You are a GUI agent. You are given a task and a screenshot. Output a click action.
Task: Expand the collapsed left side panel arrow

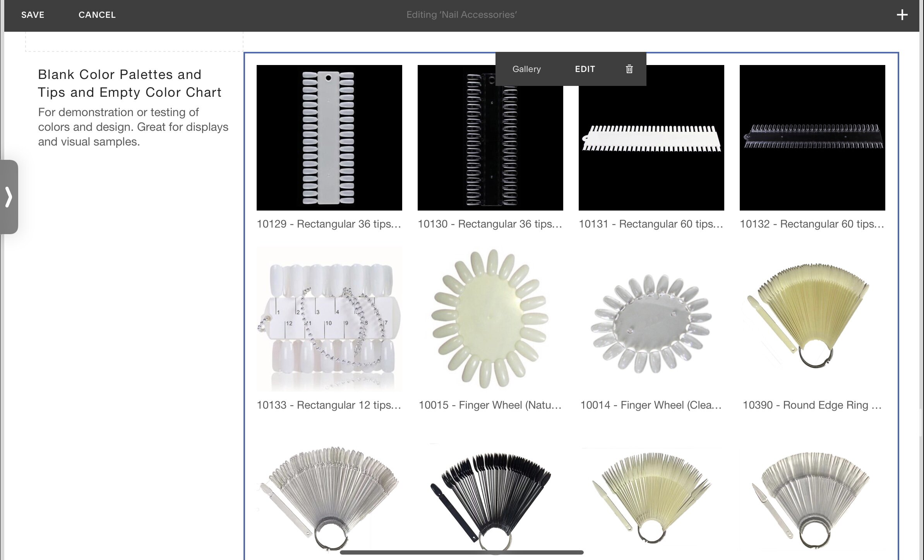(x=9, y=197)
